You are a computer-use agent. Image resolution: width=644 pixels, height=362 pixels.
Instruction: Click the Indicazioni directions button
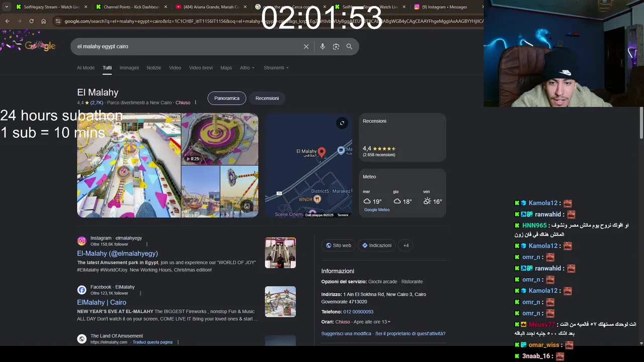[x=376, y=245]
